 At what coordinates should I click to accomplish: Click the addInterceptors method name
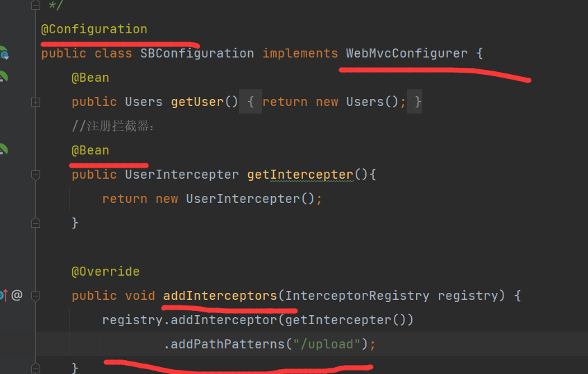tap(220, 296)
